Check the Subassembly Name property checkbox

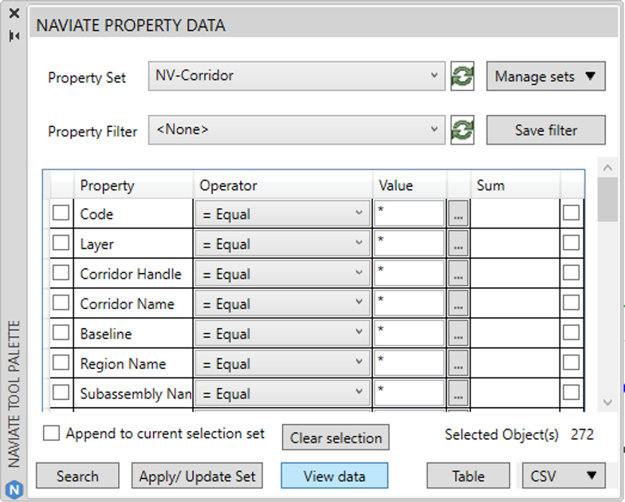(x=61, y=392)
